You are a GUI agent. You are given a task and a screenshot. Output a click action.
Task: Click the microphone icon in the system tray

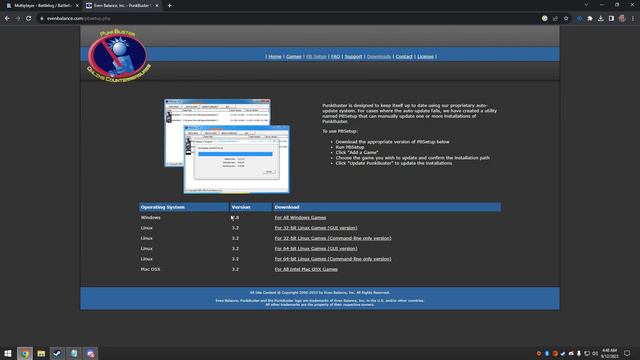[579, 353]
